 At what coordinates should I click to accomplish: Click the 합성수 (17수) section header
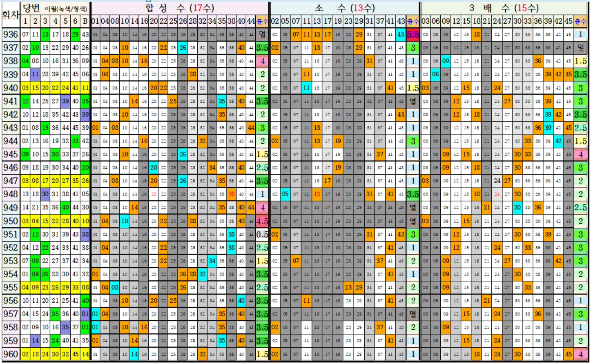[x=179, y=8]
